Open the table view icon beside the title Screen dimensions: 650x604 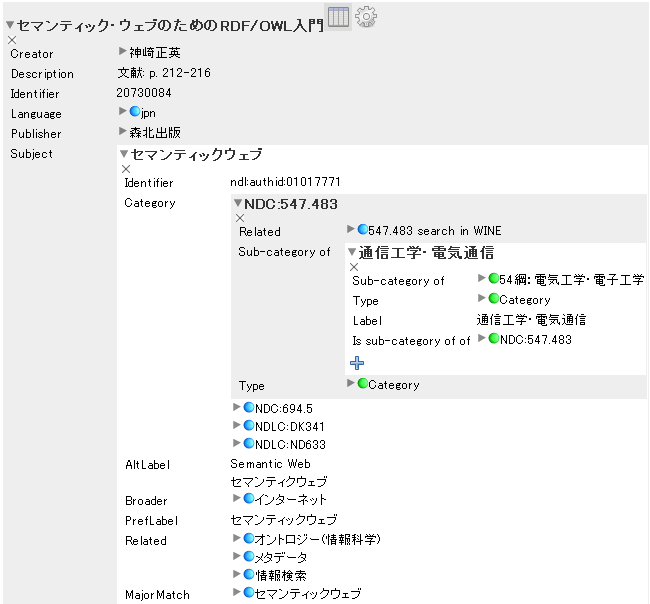pyautogui.click(x=338, y=17)
